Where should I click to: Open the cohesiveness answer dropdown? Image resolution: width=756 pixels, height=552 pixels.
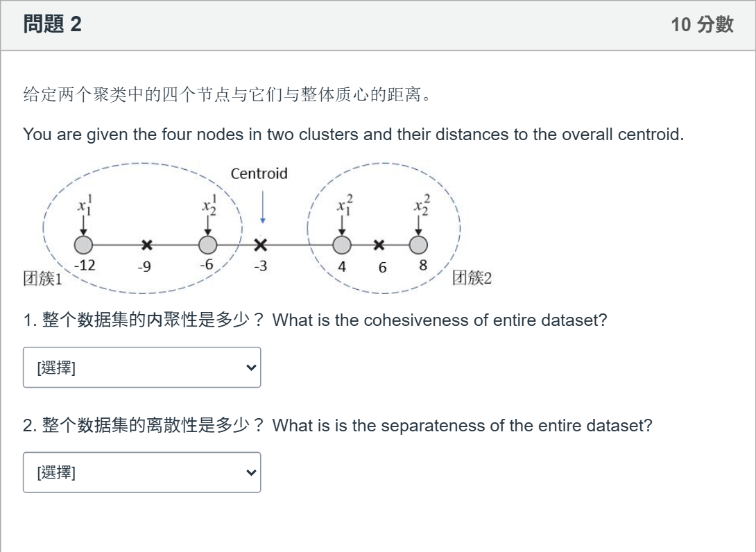[x=141, y=368]
